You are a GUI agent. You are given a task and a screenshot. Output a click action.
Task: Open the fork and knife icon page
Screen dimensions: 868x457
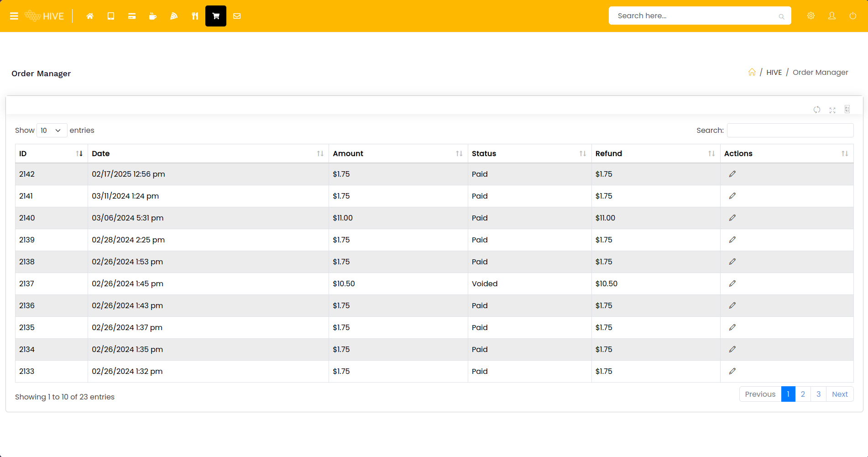coord(195,16)
